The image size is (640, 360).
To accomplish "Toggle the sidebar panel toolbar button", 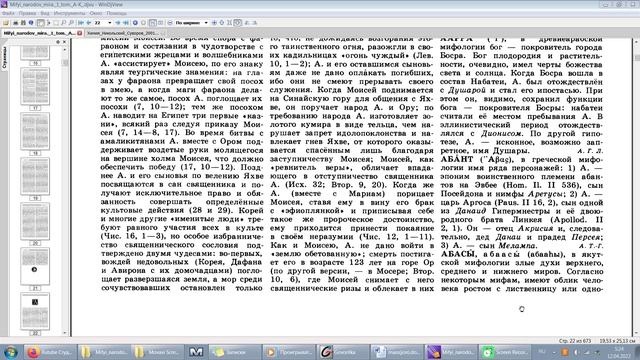I will point(40,23).
